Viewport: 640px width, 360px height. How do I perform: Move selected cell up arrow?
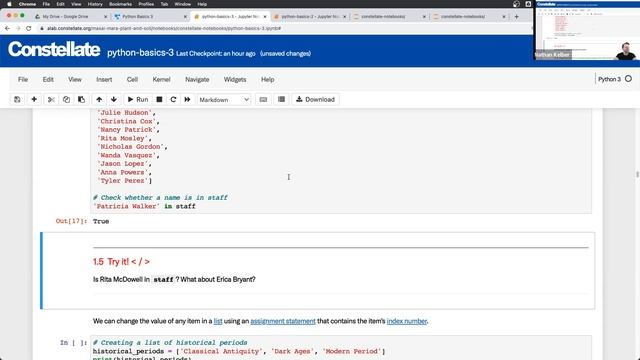click(x=99, y=99)
